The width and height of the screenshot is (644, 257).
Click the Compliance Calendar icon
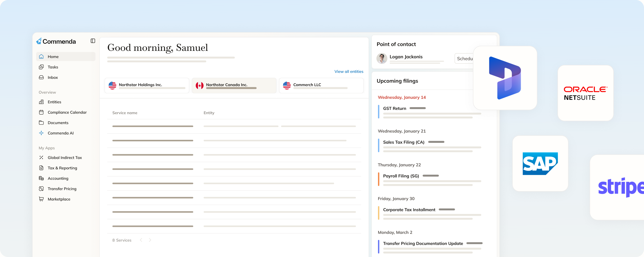pos(41,112)
